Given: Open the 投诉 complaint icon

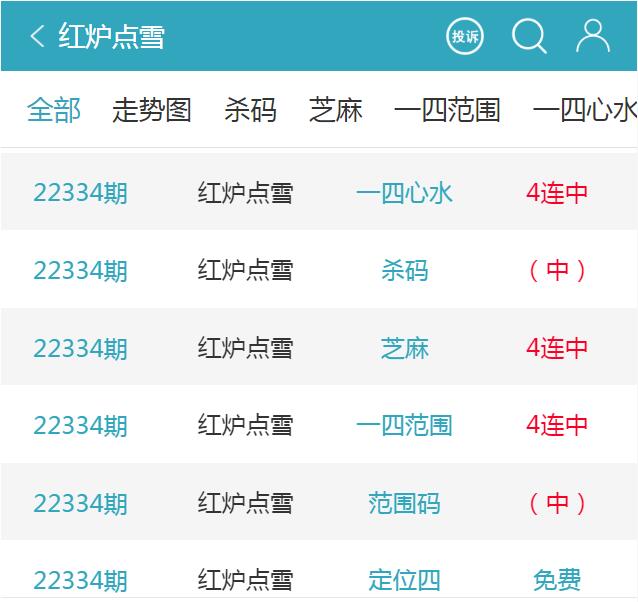Looking at the screenshot, I should pos(465,37).
